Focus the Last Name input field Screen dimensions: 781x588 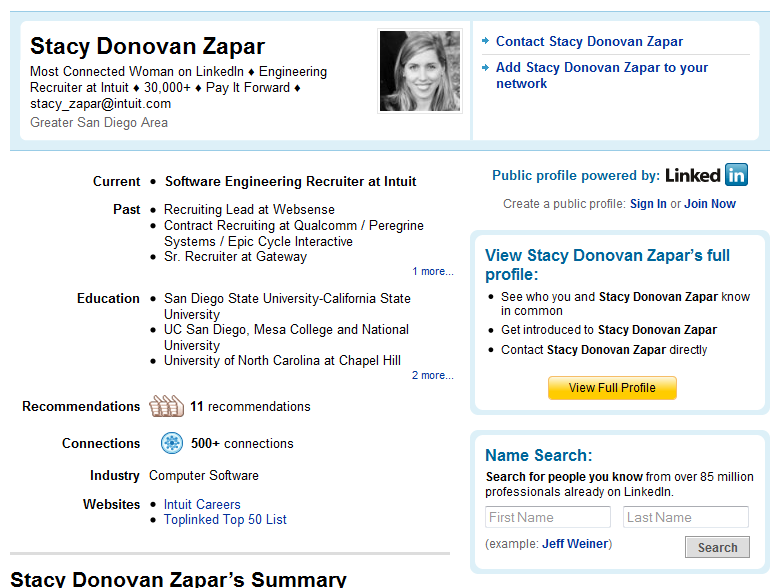(685, 517)
